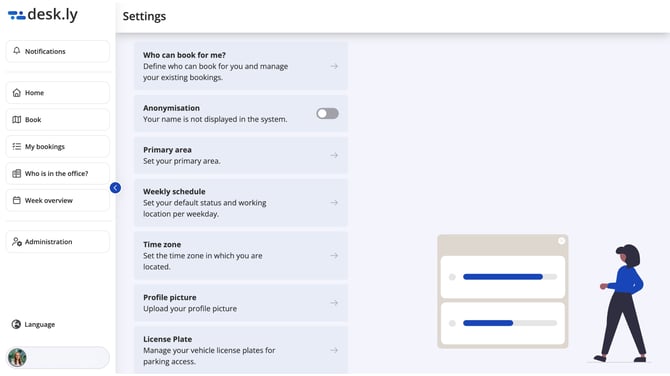Screen dimensions: 670x376
Task: Click the My bookings list icon
Action: tap(17, 147)
